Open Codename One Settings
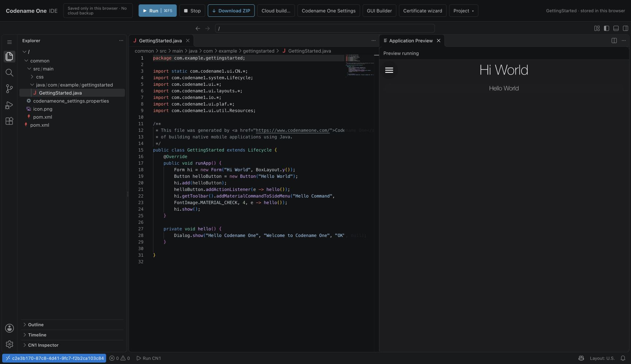The image size is (631, 364). [329, 11]
